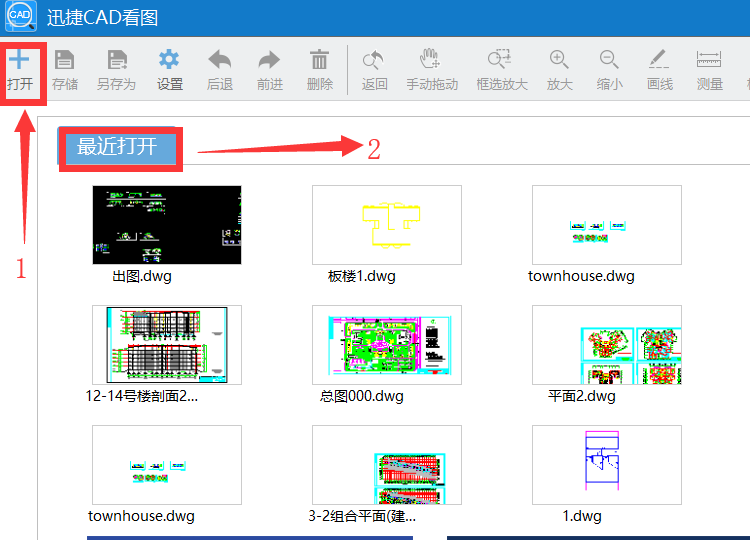Click the 3-2组合平面(建... file name
This screenshot has height=540, width=750.
[362, 516]
